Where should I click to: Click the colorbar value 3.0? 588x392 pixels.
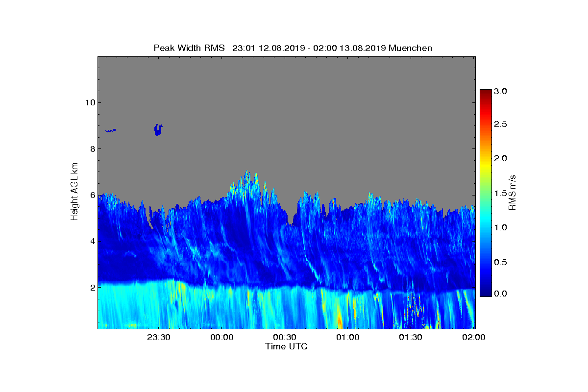click(500, 91)
